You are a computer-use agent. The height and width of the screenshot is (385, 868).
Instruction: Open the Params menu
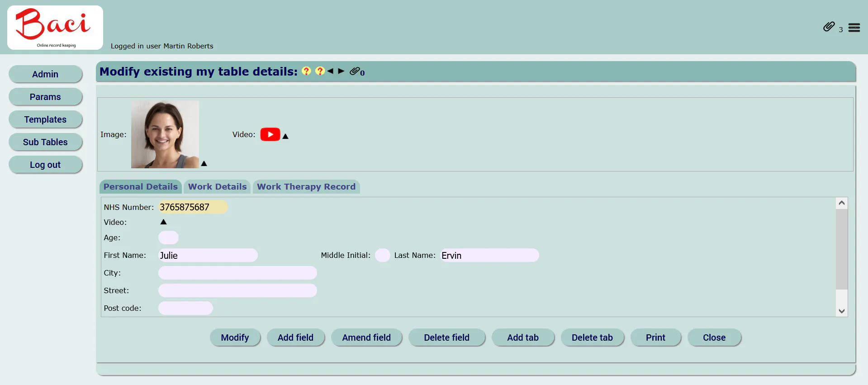(45, 97)
